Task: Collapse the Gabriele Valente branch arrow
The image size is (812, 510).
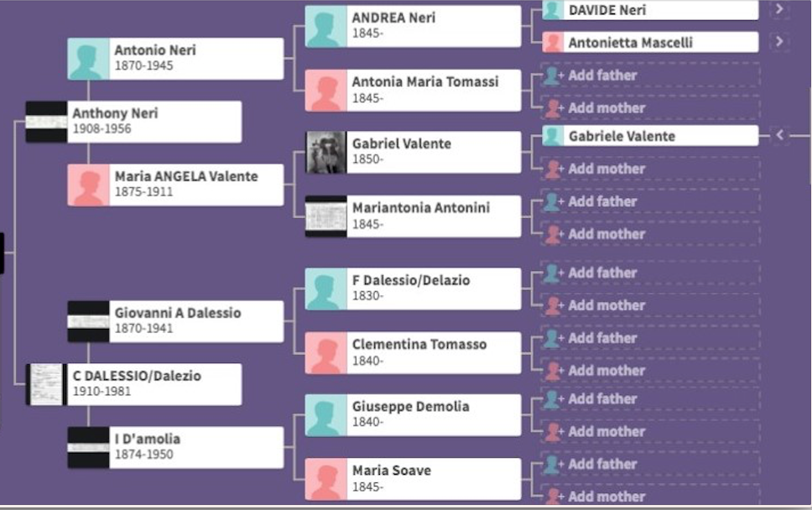Action: (779, 136)
